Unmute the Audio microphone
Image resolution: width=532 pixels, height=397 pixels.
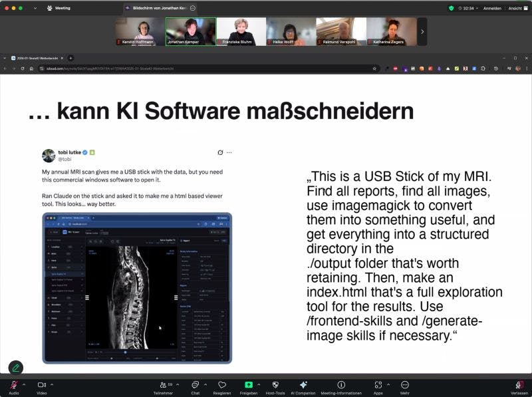click(x=14, y=385)
